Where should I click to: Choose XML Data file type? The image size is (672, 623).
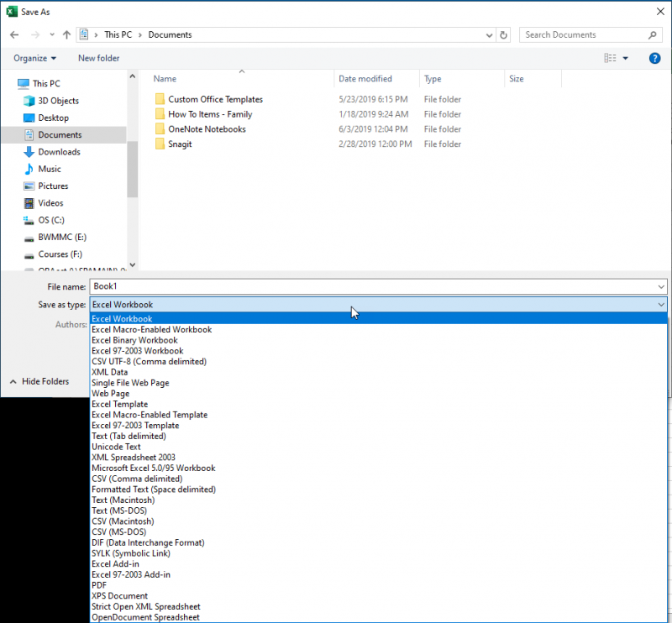click(379, 372)
